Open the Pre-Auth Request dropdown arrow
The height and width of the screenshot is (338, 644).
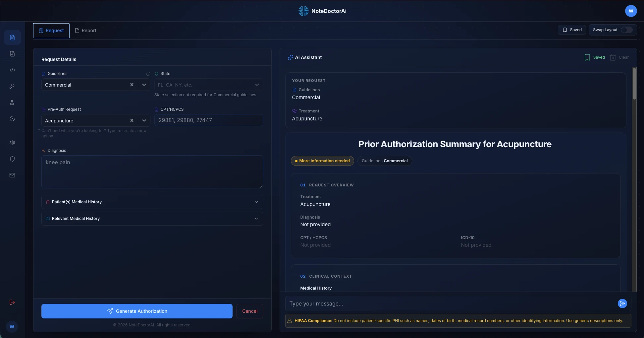tap(144, 121)
